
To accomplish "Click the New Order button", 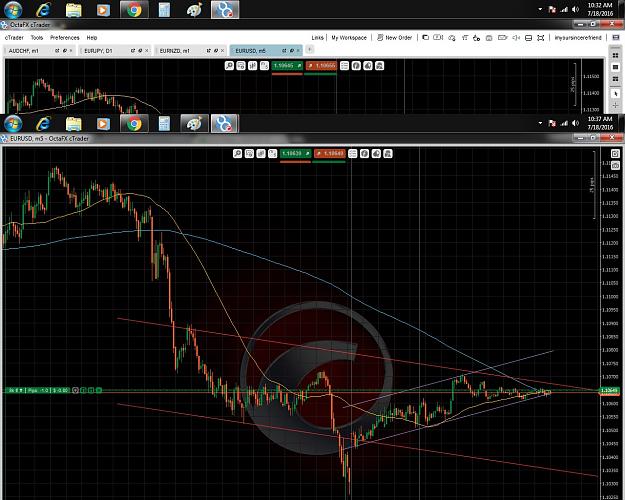I will coord(395,37).
